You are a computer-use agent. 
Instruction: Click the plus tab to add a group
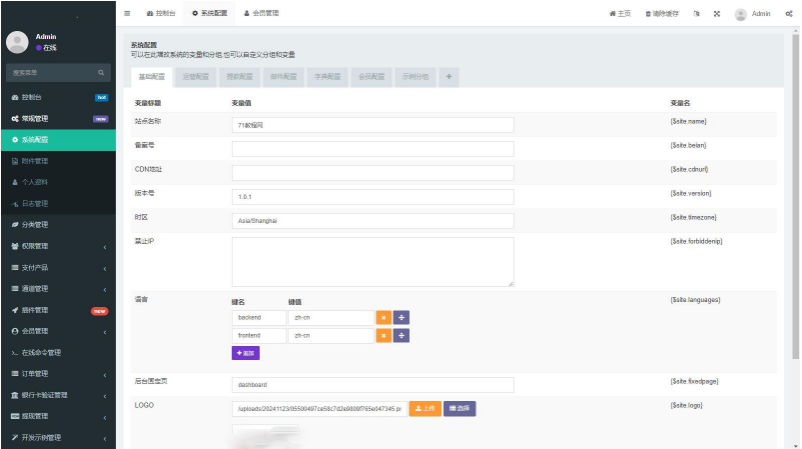click(448, 76)
